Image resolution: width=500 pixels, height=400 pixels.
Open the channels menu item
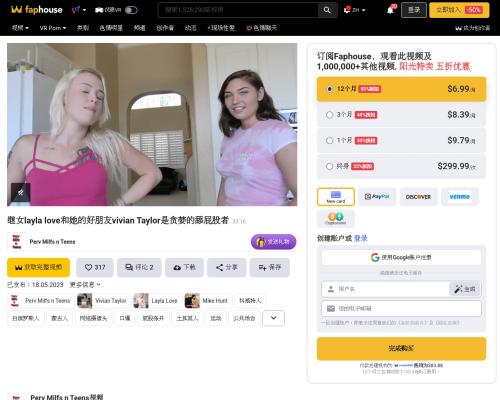pyautogui.click(x=139, y=28)
